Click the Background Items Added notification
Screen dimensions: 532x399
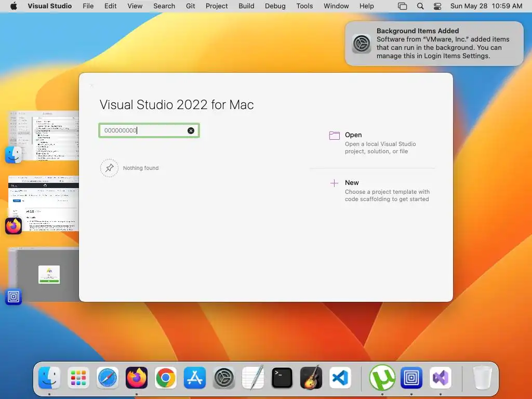pos(434,44)
